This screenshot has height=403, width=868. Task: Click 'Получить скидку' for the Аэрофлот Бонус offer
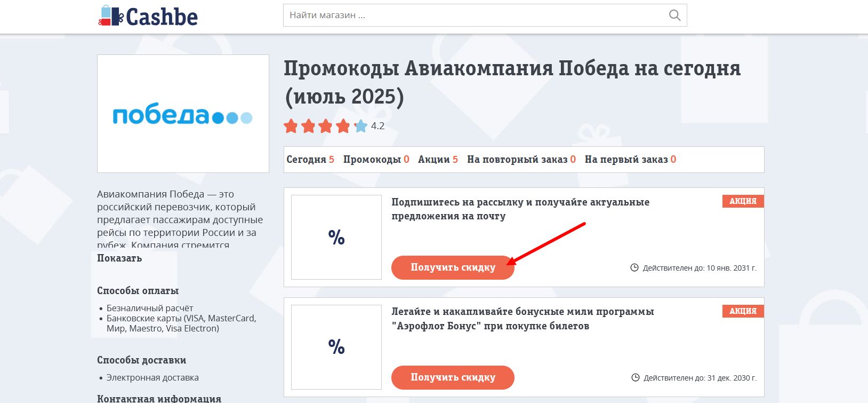pos(453,377)
